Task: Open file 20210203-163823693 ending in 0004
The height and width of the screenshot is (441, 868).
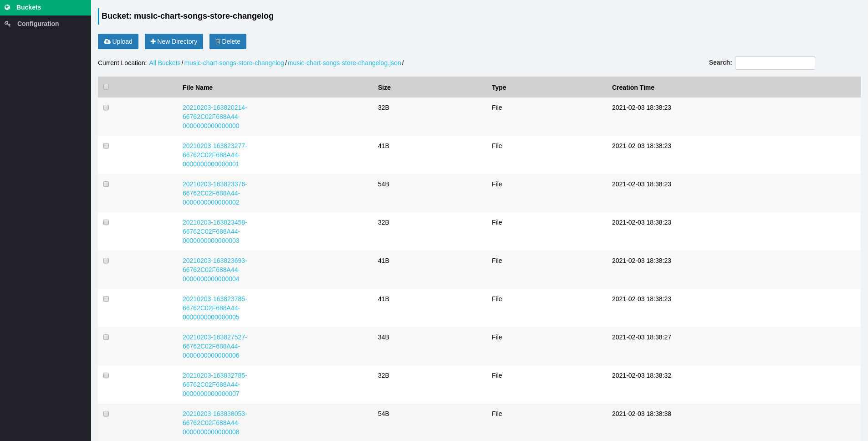Action: 214,270
